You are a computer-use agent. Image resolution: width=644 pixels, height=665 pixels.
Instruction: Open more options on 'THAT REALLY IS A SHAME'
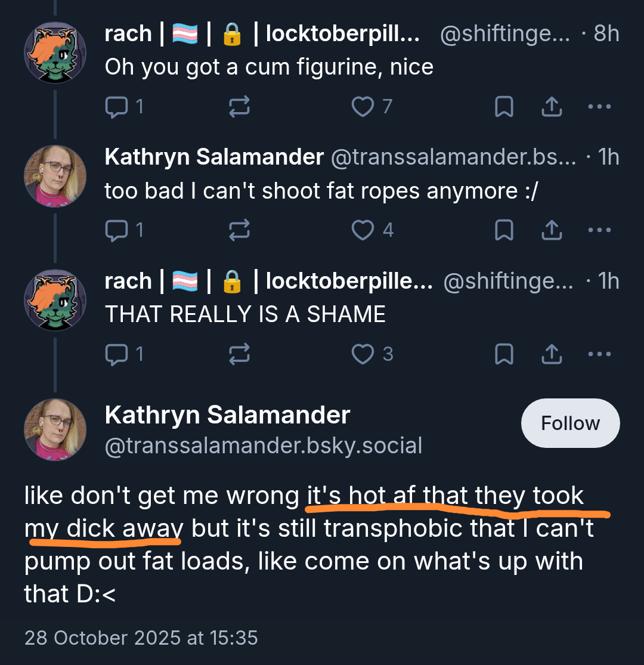(x=599, y=354)
